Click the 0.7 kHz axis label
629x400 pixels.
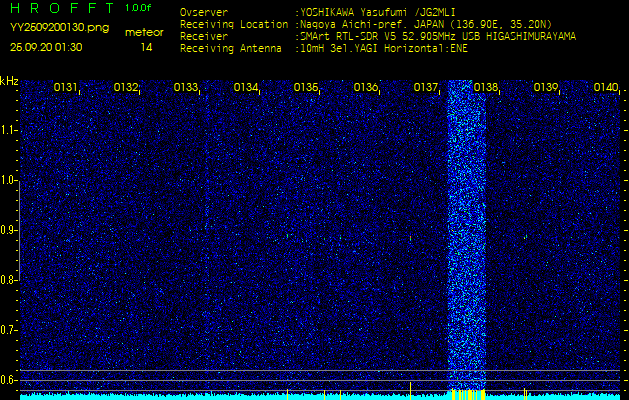[8, 330]
